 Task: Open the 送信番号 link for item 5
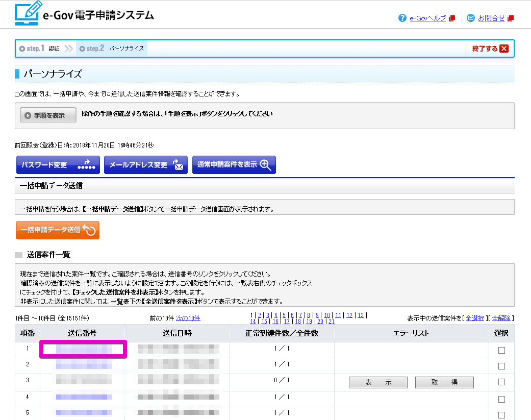coord(84,412)
